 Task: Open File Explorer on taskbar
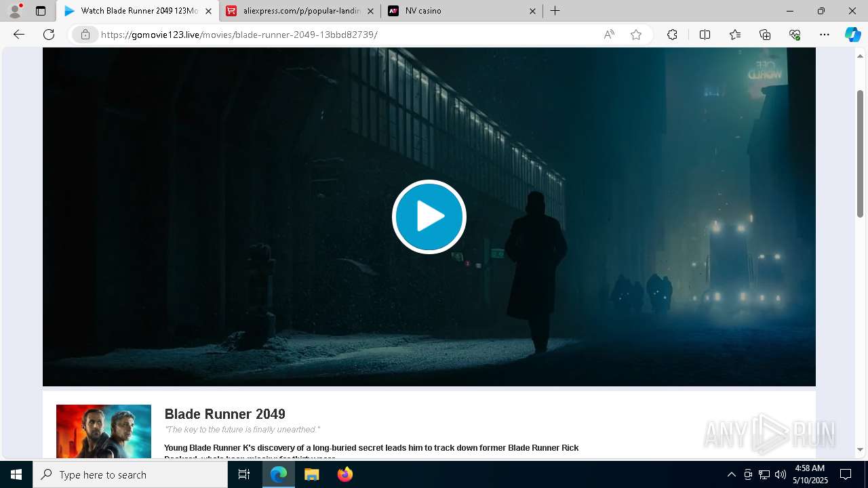point(311,474)
